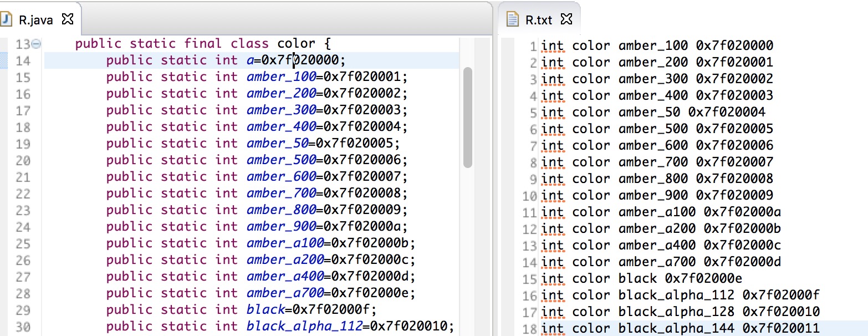Click 'int color amber_50 0x7f020004' in R.txt
Viewport: 868px width, 336px height.
coord(653,112)
